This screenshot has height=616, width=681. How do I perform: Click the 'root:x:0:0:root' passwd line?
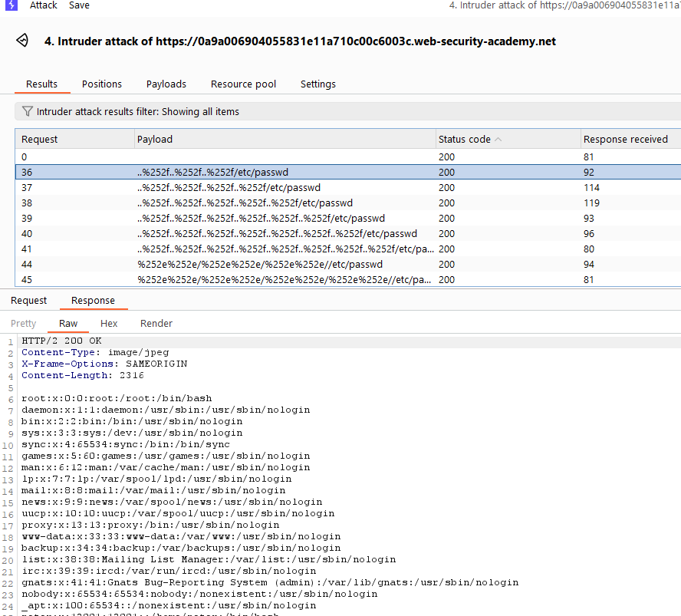click(x=117, y=398)
